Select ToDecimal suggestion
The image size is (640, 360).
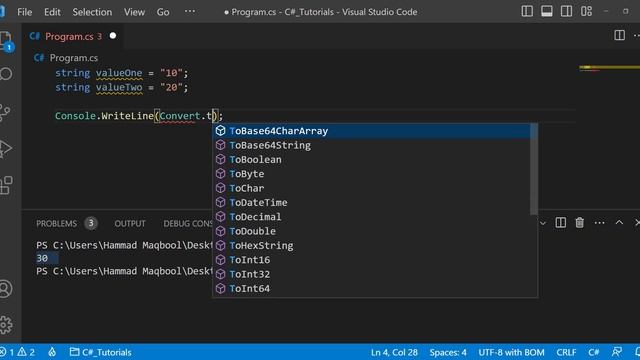pos(371,217)
